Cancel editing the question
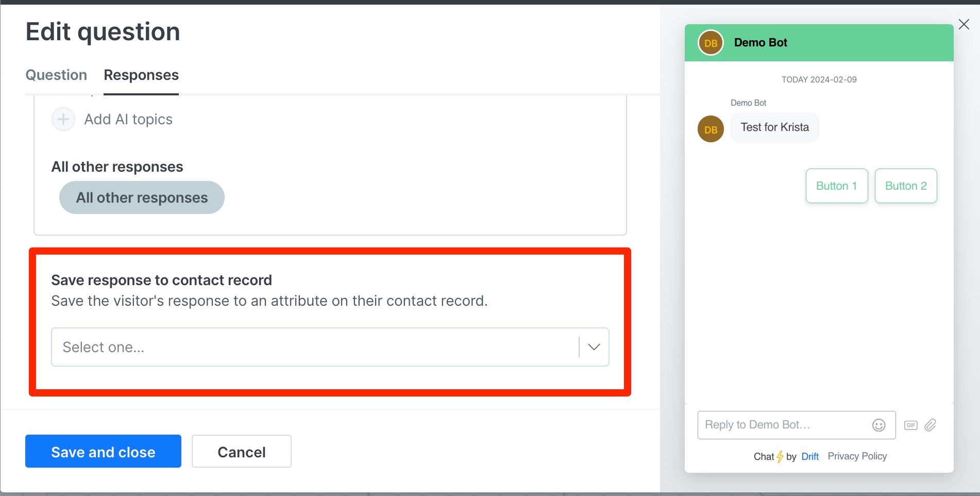The height and width of the screenshot is (496, 980). (x=241, y=451)
